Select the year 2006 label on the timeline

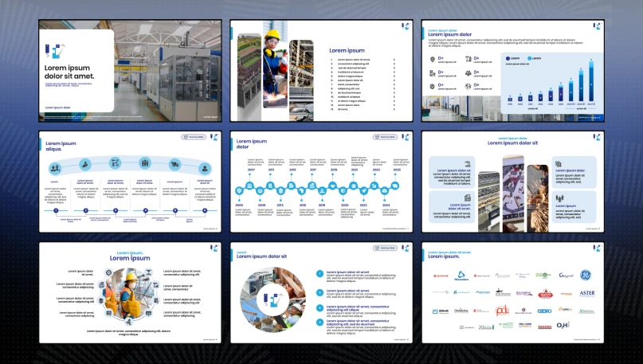(239, 205)
